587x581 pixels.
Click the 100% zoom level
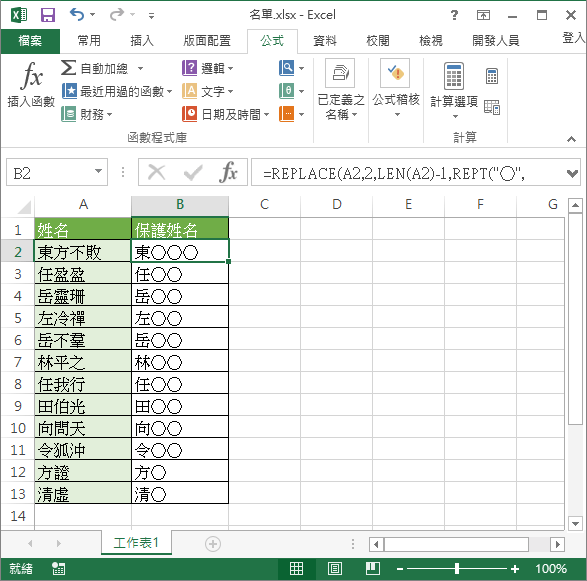click(551, 569)
